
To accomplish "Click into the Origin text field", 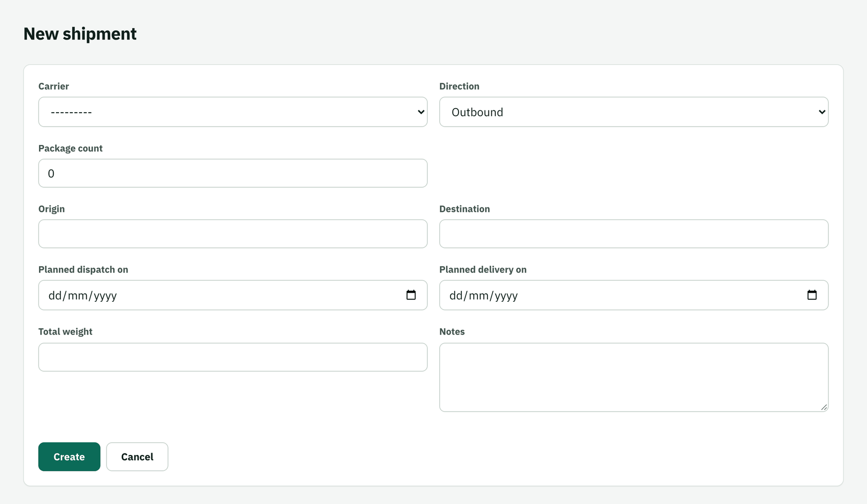I will [233, 234].
